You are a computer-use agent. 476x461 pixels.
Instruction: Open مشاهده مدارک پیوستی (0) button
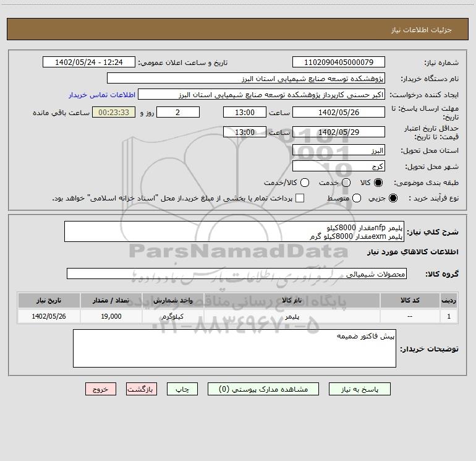click(x=263, y=389)
